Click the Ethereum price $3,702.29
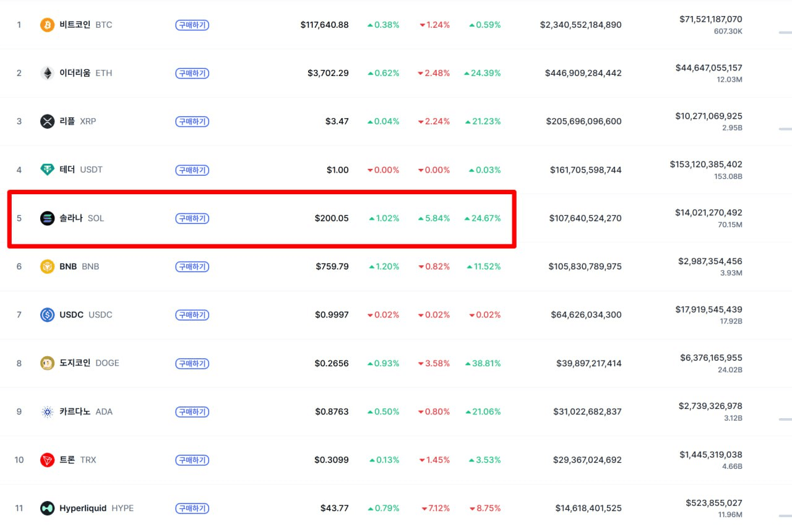The height and width of the screenshot is (532, 792). tap(328, 73)
